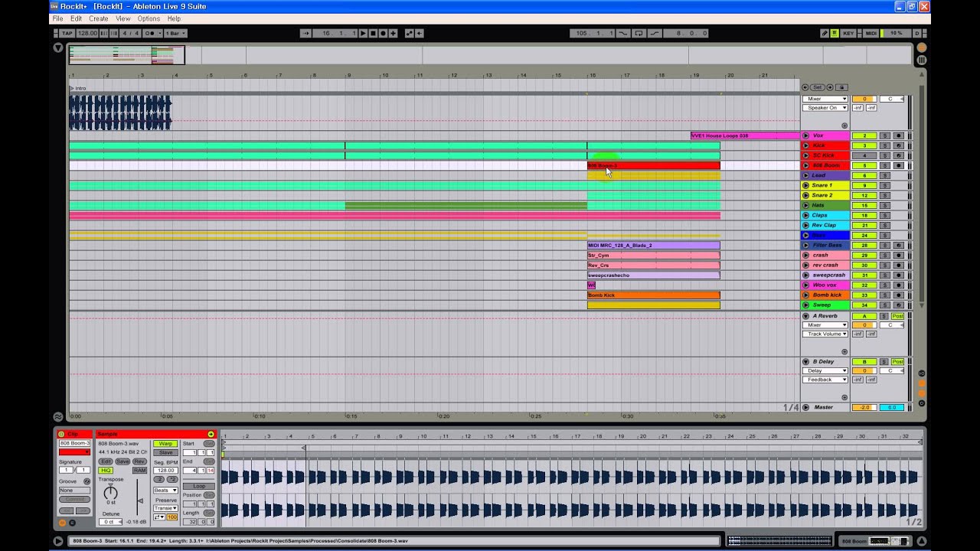Show envelopes box with orange round icon
The width and height of the screenshot is (980, 551).
click(62, 523)
